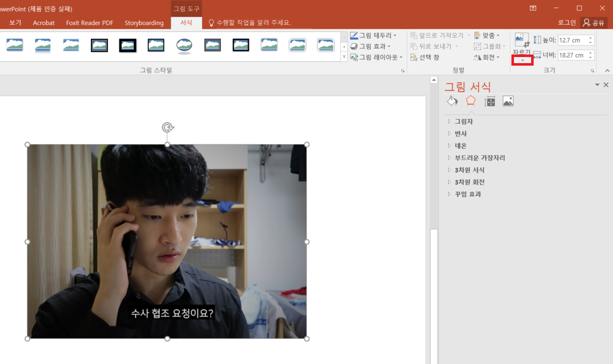Click the 로그인 sign-in link
The image size is (613, 364).
point(567,23)
